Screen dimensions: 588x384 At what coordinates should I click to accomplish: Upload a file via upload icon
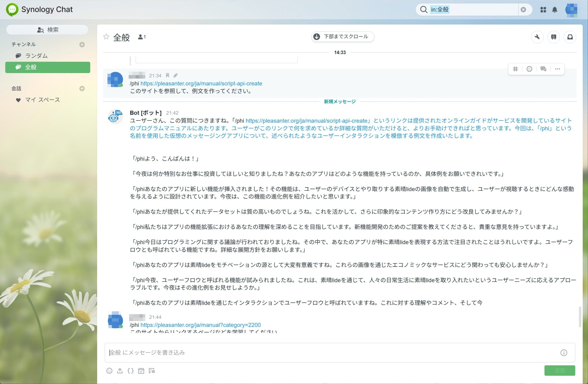[x=120, y=371]
